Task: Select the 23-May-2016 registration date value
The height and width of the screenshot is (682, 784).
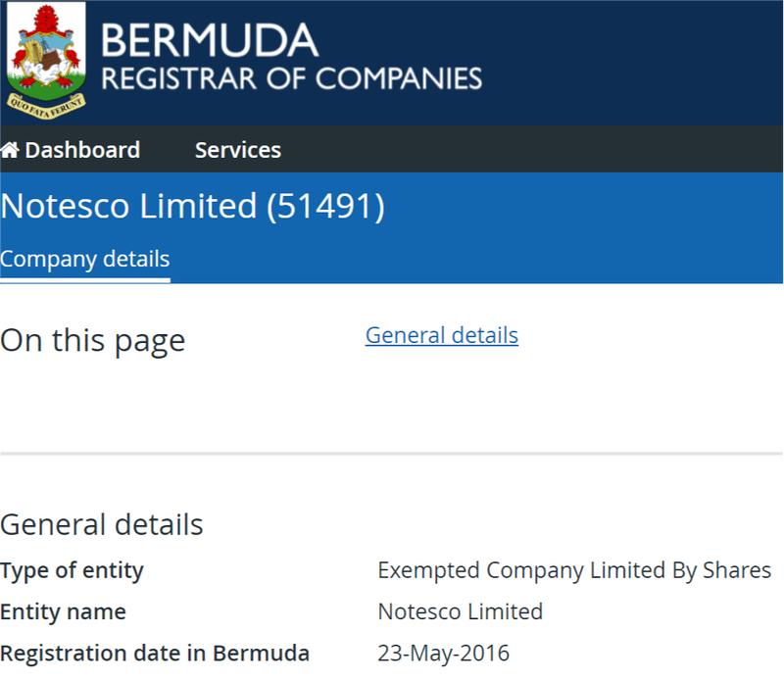Action: 443,654
